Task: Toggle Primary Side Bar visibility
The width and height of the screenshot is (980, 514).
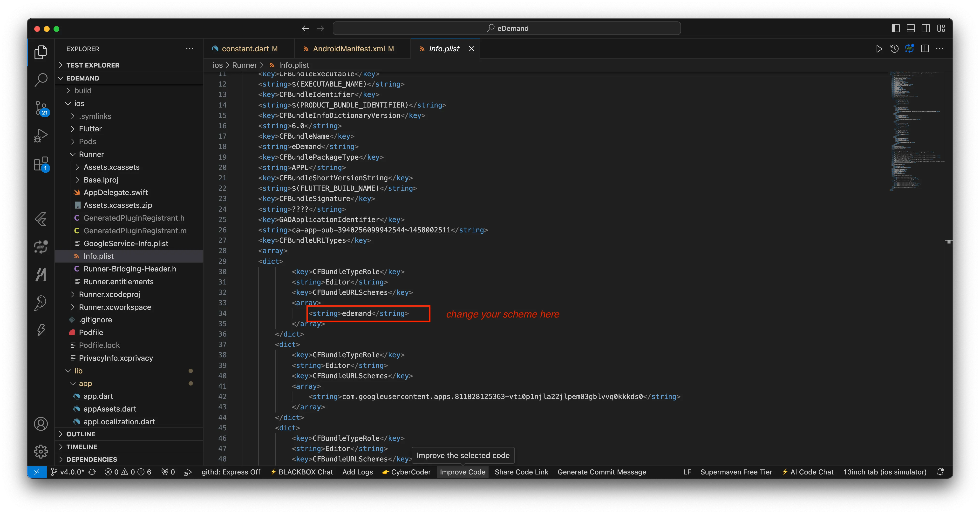Action: point(896,28)
